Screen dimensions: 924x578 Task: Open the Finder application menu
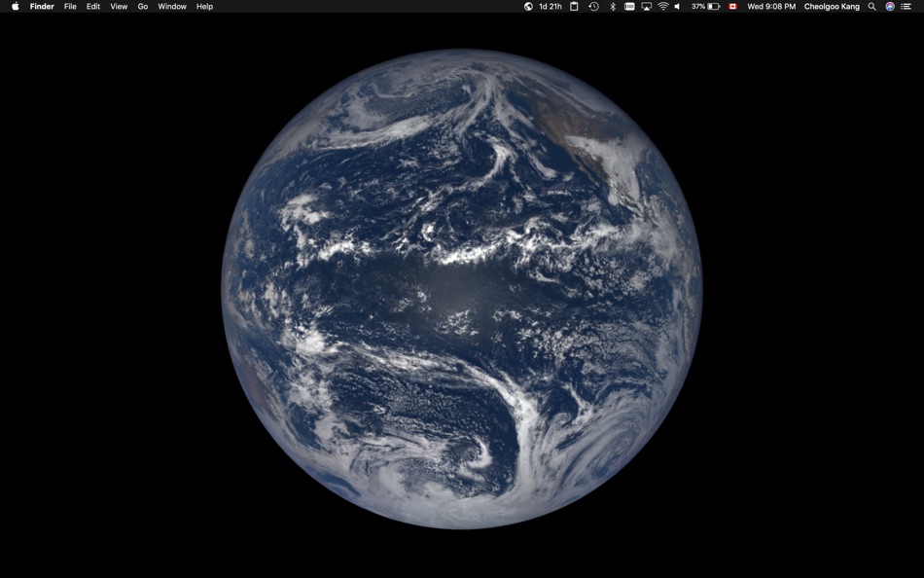[42, 7]
